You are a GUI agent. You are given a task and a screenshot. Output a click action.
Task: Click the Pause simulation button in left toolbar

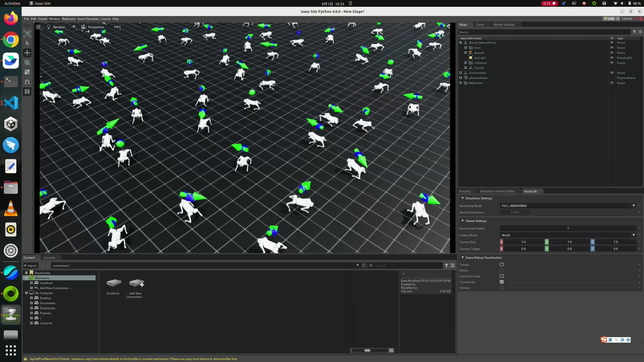(x=27, y=92)
